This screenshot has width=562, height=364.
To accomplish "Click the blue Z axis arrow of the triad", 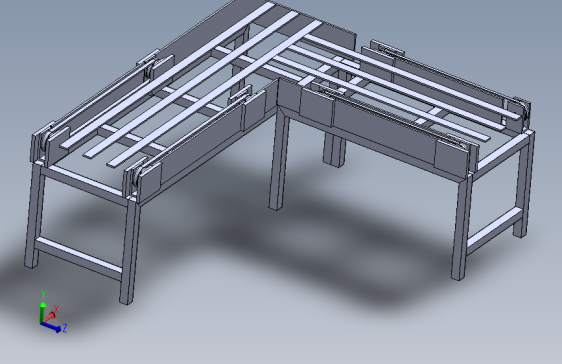I will click(x=51, y=327).
